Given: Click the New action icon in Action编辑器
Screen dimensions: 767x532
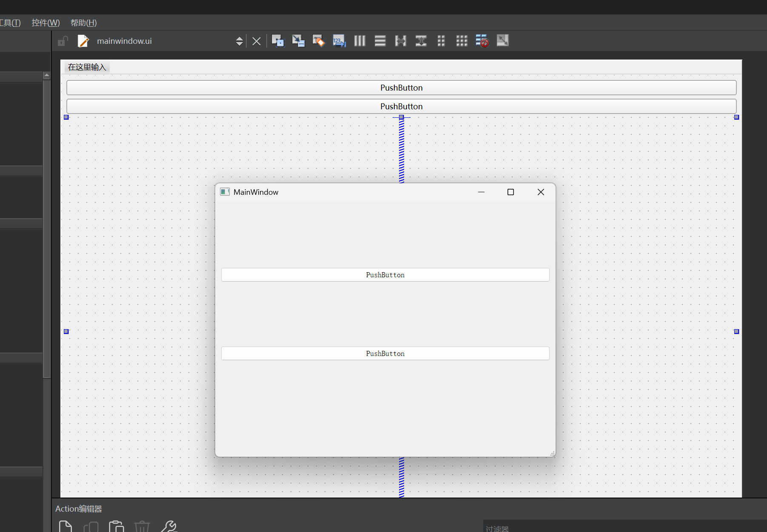Looking at the screenshot, I should tap(66, 526).
